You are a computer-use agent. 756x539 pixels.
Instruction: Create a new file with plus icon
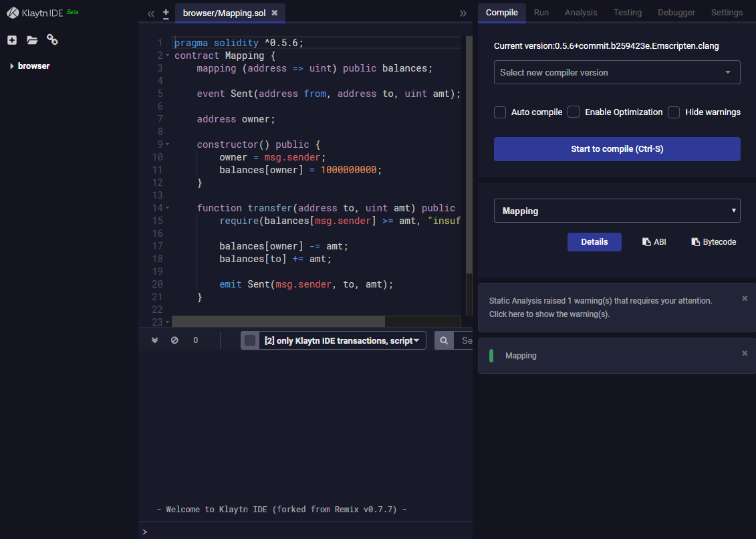(x=12, y=40)
